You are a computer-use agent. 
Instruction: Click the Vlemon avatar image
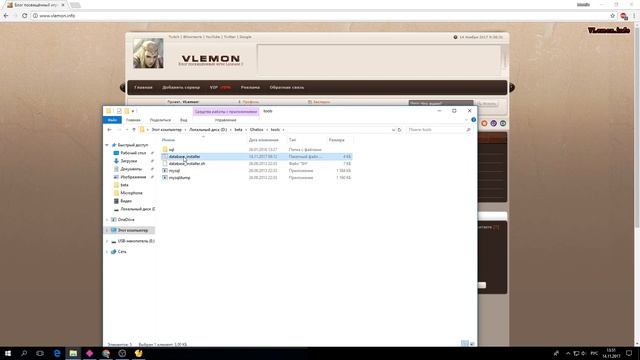point(148,53)
